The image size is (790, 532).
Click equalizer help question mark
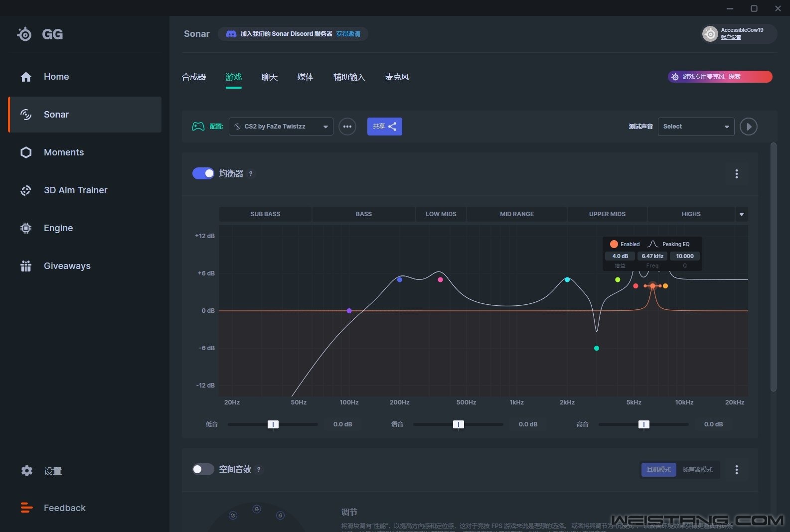251,174
